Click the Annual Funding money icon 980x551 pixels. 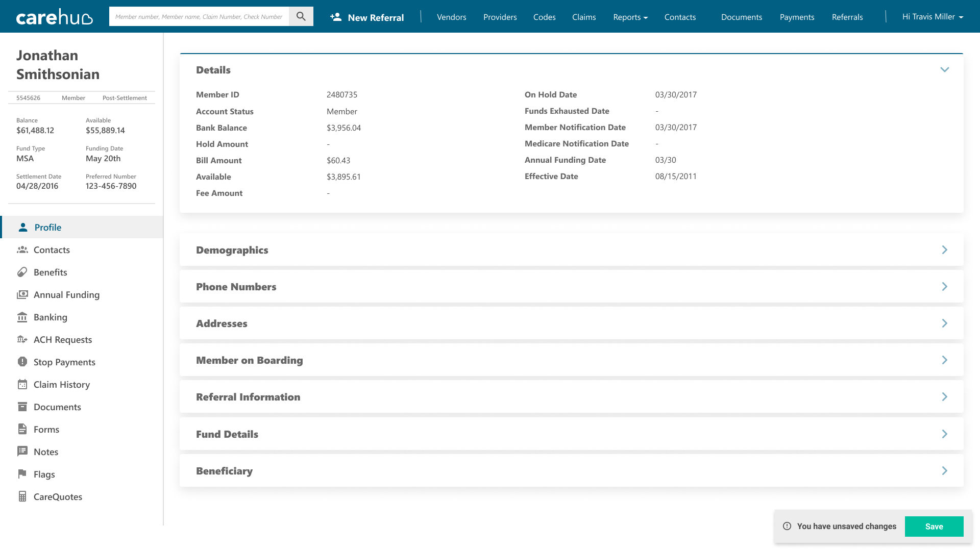[x=22, y=294]
